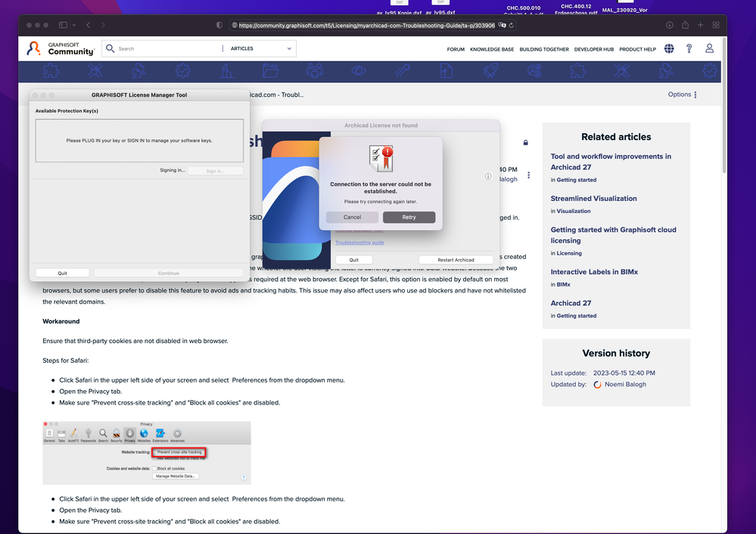The height and width of the screenshot is (534, 756).
Task: Open PRODUCT HELP menu item
Action: point(637,49)
